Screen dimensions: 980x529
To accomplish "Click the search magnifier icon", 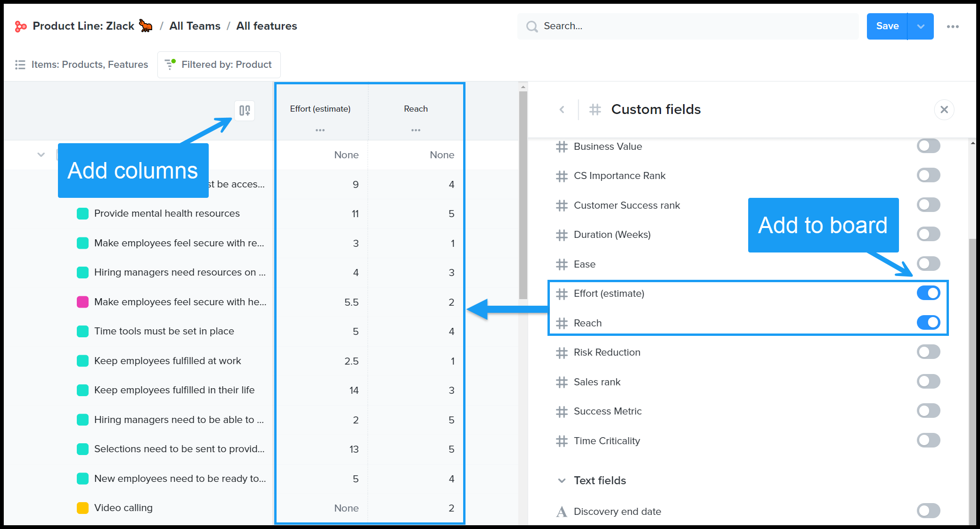I will coord(531,26).
